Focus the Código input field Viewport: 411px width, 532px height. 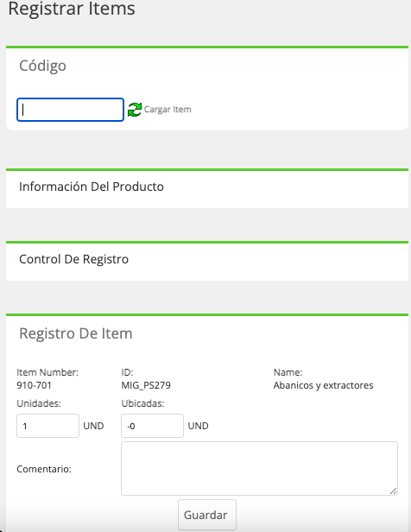pyautogui.click(x=70, y=110)
